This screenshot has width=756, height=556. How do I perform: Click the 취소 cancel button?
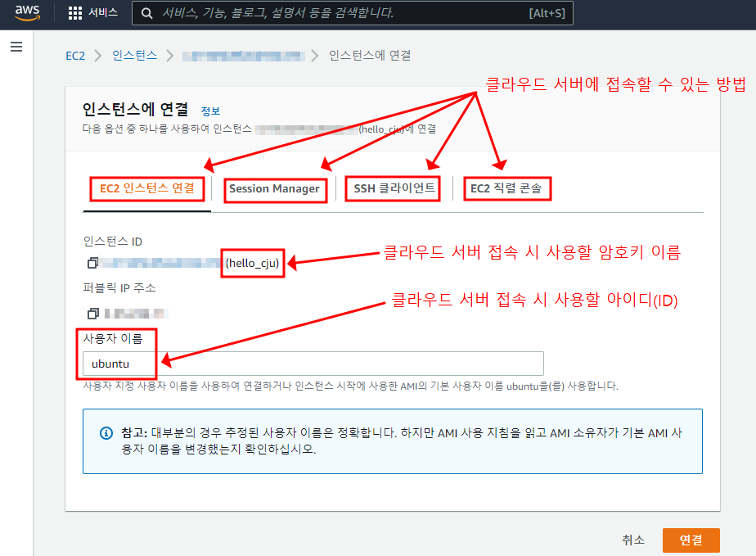[x=633, y=540]
